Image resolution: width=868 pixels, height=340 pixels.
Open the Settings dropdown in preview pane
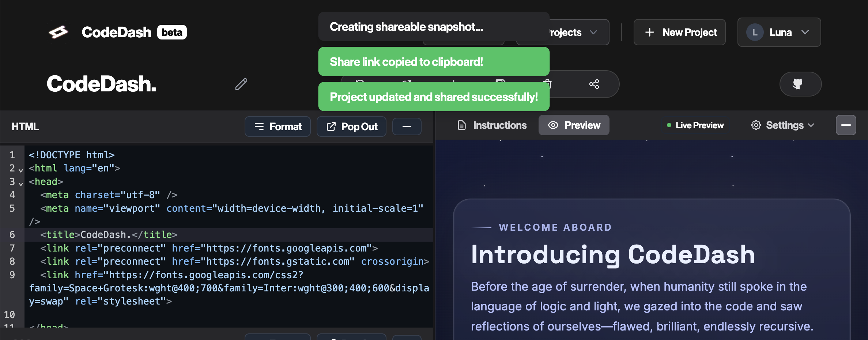782,125
